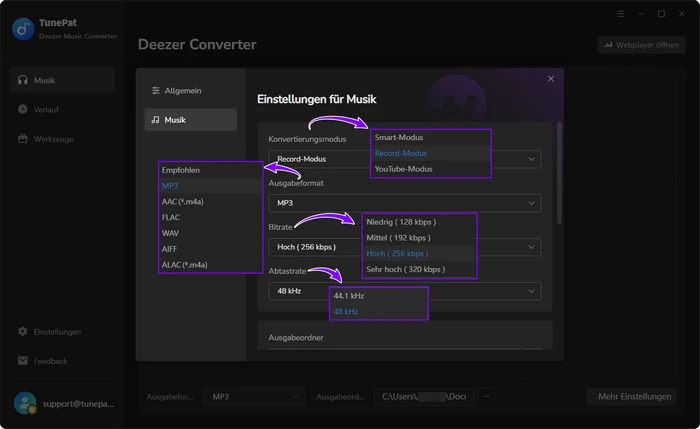Maximize the TunePat window

[661, 14]
